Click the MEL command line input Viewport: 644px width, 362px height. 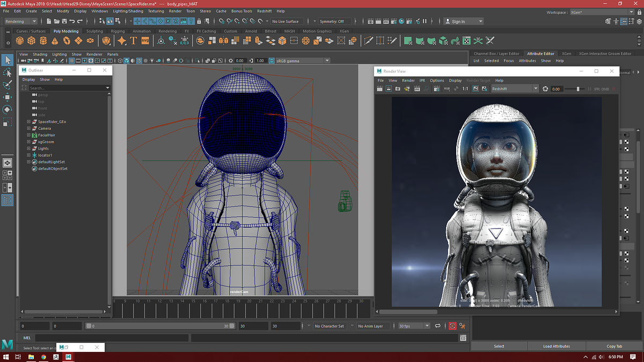112,338
